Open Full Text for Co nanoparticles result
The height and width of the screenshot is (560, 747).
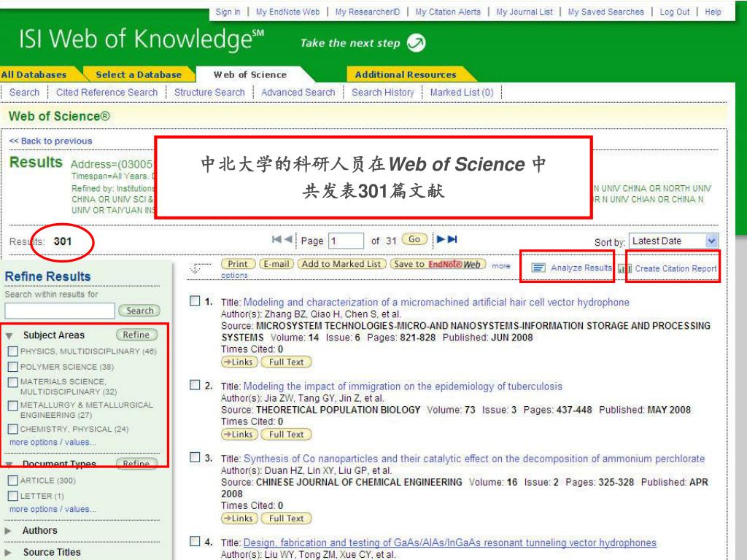(x=286, y=518)
